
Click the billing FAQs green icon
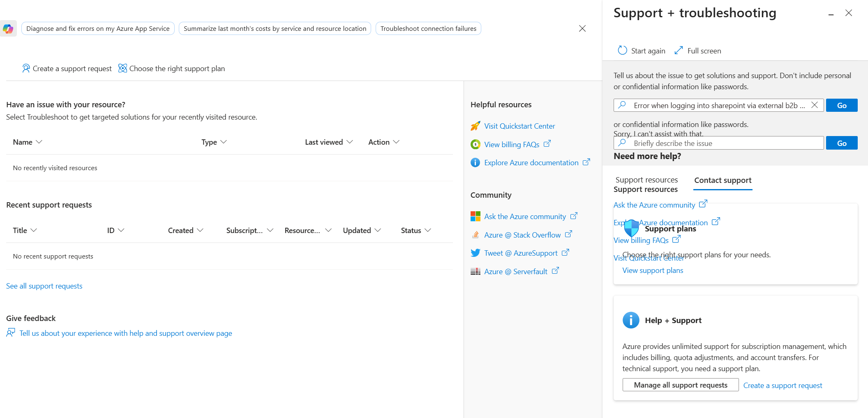coord(476,144)
